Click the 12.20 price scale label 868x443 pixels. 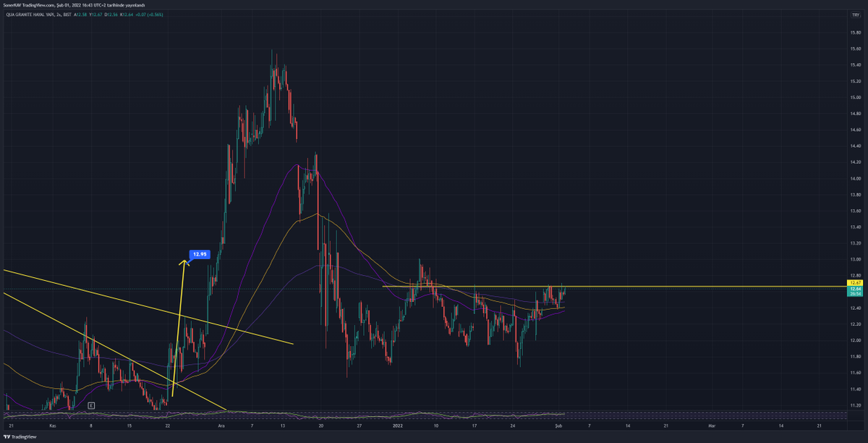click(x=855, y=324)
